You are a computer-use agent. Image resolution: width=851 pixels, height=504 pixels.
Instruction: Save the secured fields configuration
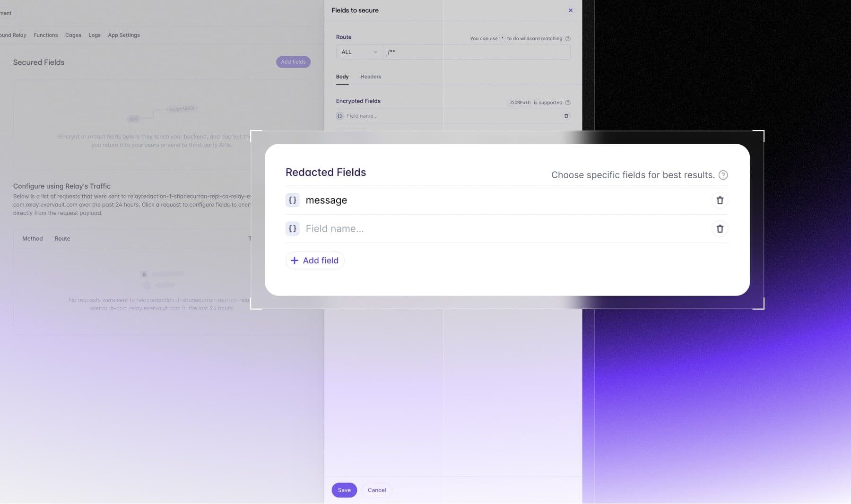(x=344, y=490)
